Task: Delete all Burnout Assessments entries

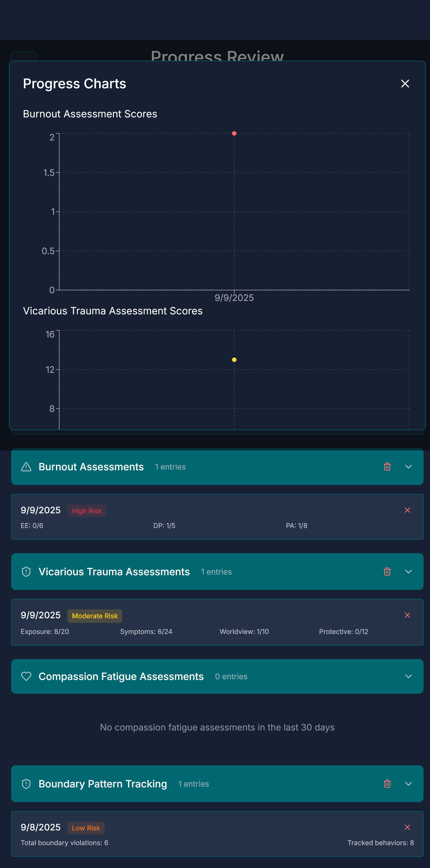Action: (x=387, y=467)
